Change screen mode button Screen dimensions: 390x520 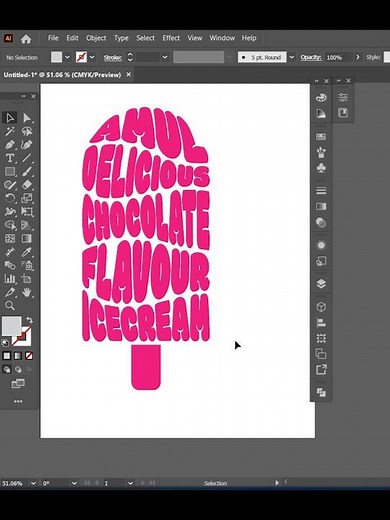18,384
